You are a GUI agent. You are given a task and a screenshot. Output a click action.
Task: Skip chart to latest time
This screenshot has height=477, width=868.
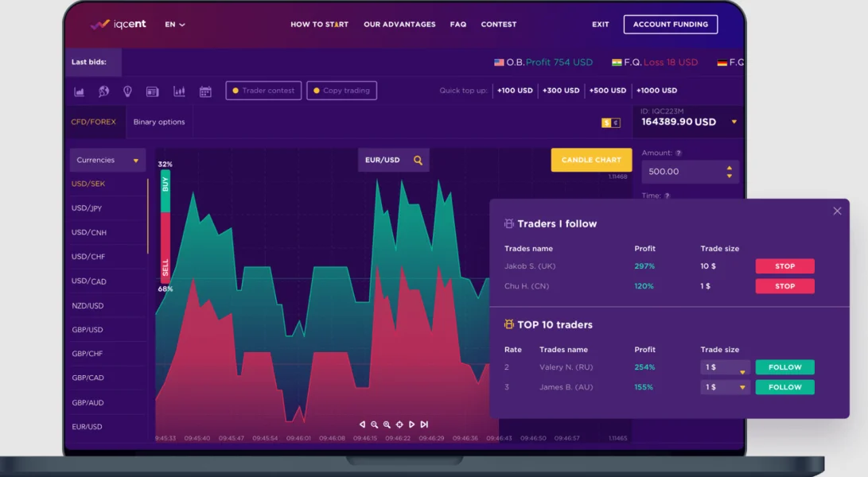click(424, 425)
